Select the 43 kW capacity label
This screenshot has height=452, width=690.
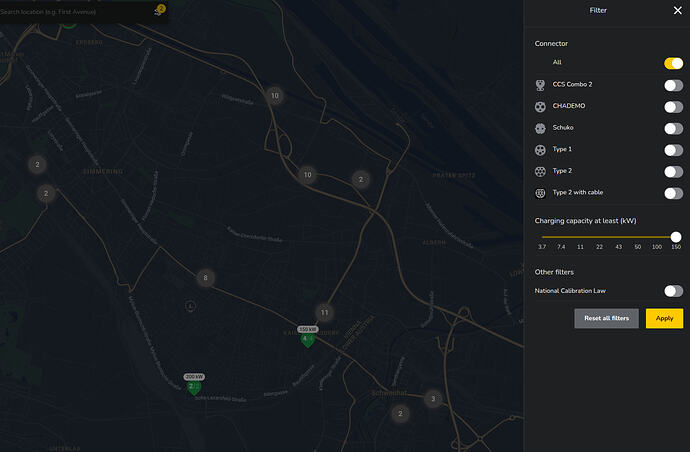(618, 247)
